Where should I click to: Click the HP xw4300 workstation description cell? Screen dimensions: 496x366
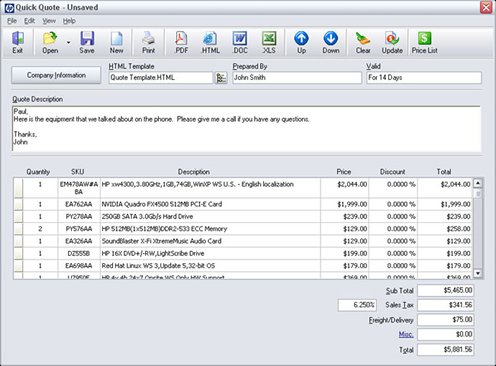[x=210, y=188]
